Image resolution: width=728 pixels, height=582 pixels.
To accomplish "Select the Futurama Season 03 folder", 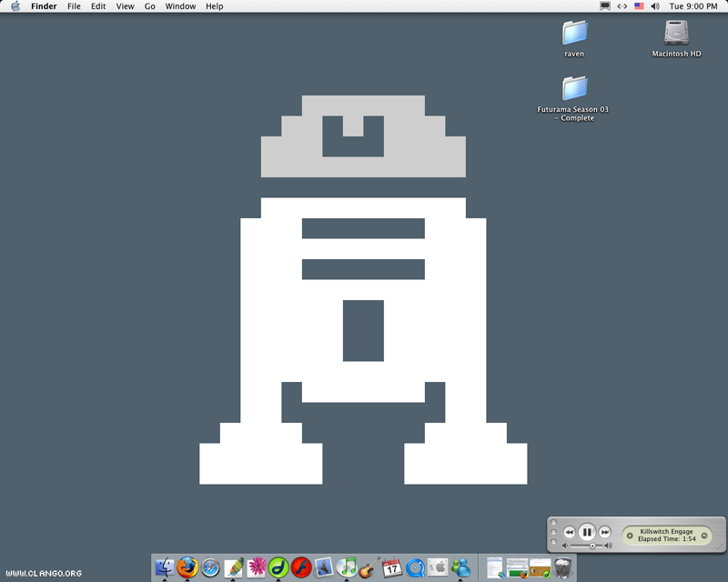I will tap(574, 88).
